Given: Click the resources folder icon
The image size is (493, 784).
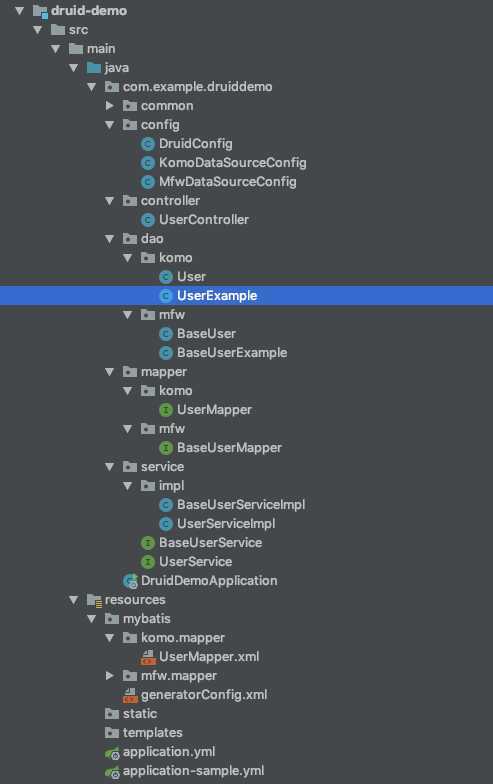Looking at the screenshot, I should (x=94, y=600).
